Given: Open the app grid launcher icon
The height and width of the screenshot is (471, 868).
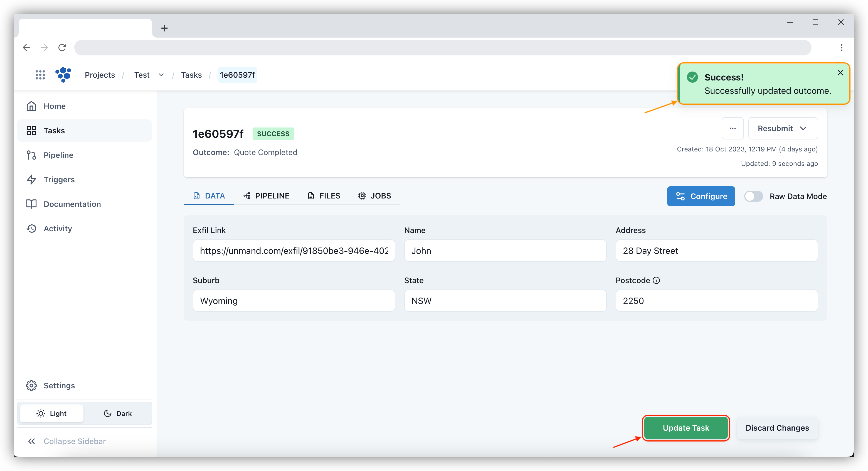Looking at the screenshot, I should [40, 75].
